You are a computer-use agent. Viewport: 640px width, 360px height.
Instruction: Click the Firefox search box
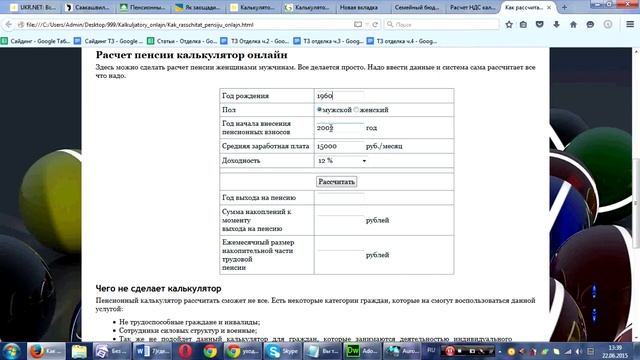[x=442, y=24]
